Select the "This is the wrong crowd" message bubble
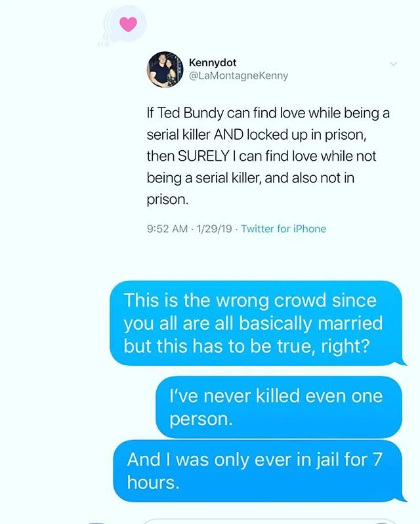The image size is (420, 524). point(256,323)
